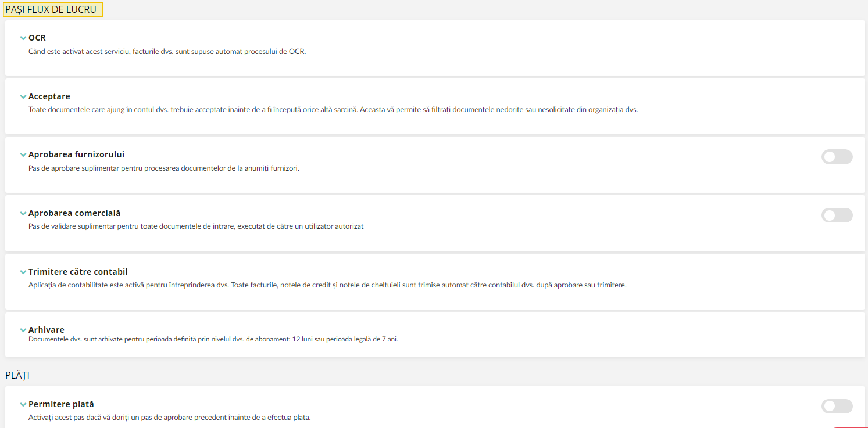Enable the Aprobarea furnizorului toggle switch
This screenshot has height=428, width=868.
[837, 157]
